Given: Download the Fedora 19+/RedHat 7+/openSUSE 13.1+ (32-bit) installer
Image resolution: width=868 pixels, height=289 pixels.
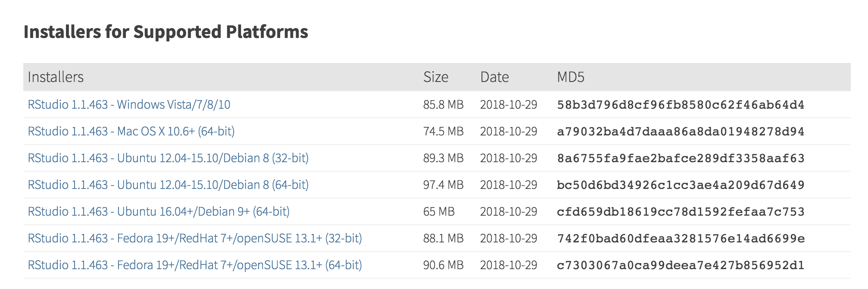Looking at the screenshot, I should coord(195,239).
